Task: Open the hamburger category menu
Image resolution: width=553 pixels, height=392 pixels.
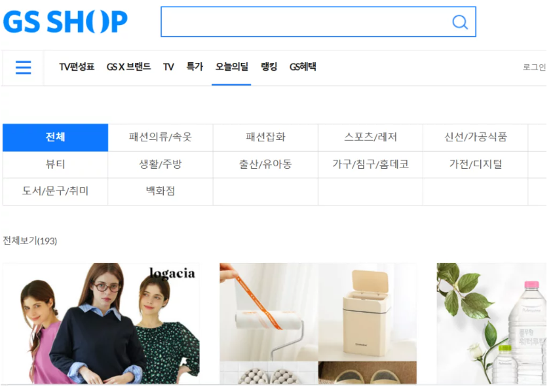Action: coord(24,67)
